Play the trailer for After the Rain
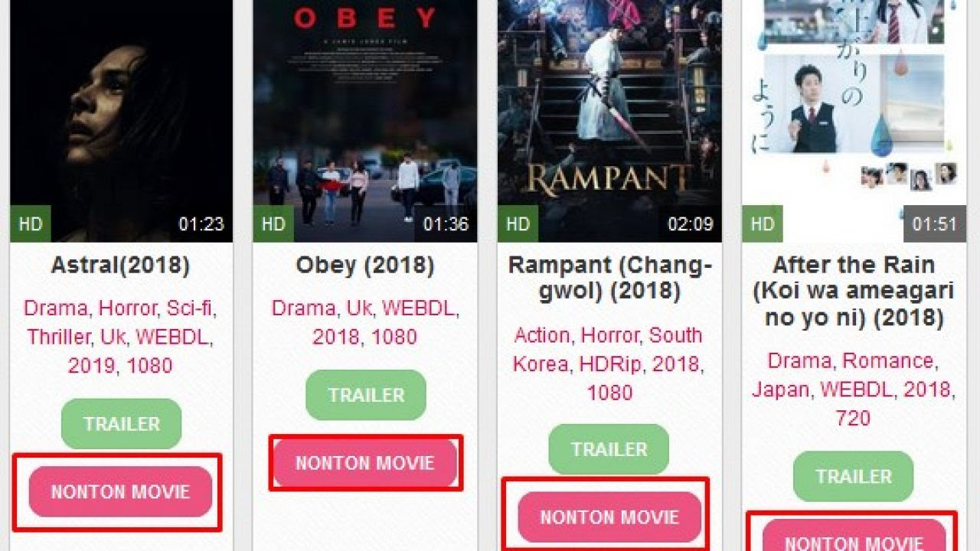980x551 pixels. (853, 476)
